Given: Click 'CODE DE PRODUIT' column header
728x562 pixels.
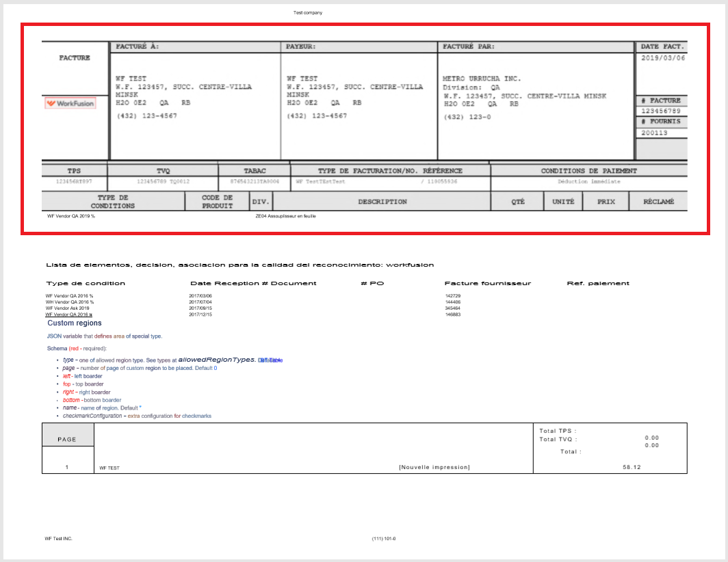Looking at the screenshot, I should [218, 202].
